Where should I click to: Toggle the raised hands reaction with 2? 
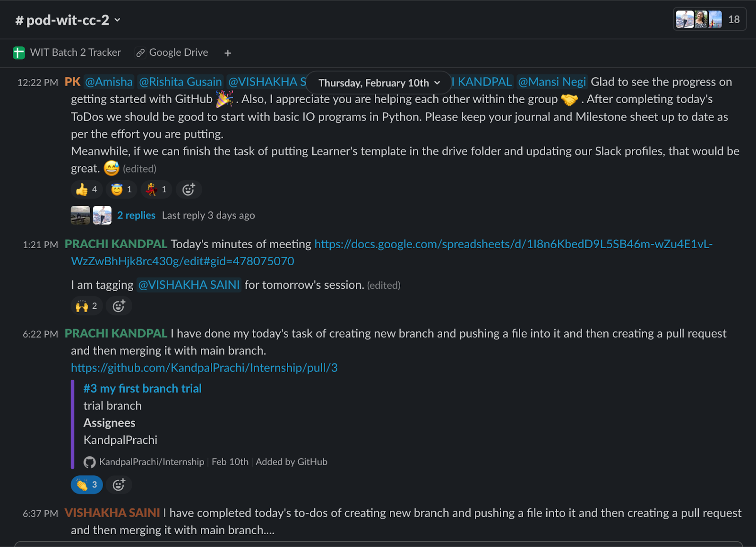[x=87, y=306]
